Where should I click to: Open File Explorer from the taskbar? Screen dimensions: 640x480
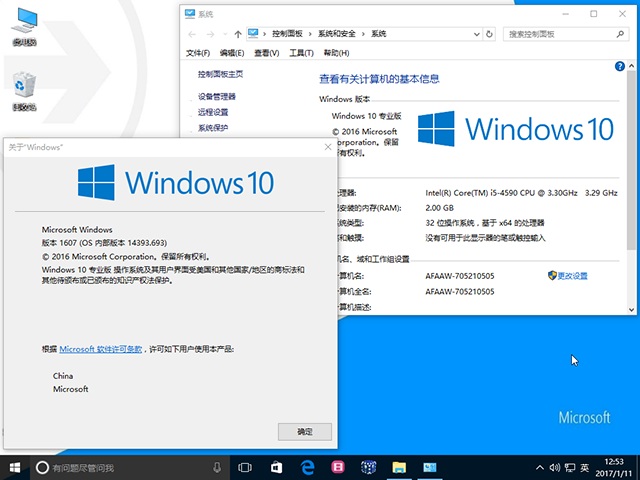click(x=399, y=467)
